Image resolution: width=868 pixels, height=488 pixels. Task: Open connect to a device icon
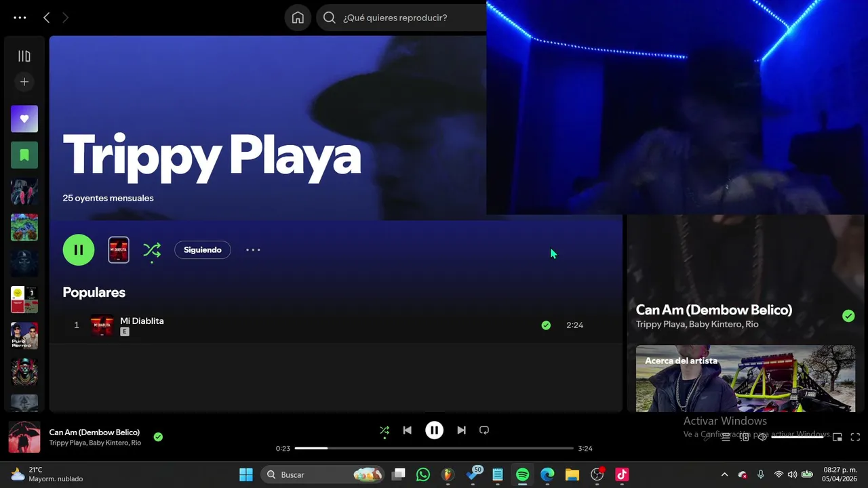745,437
